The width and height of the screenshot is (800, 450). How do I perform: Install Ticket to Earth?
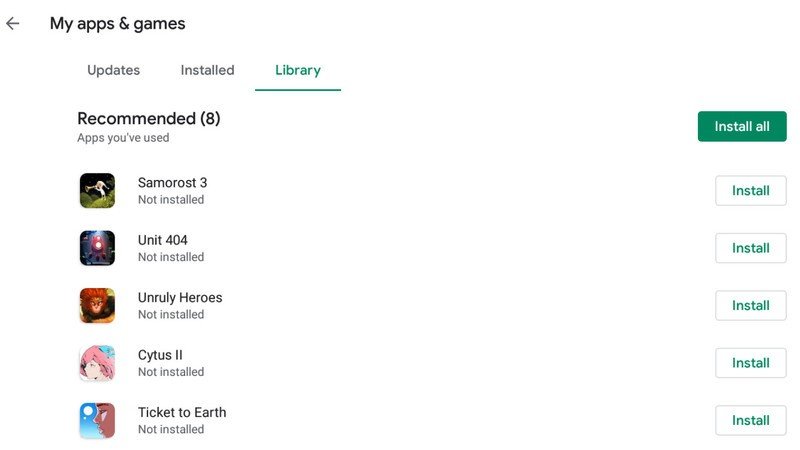tap(750, 421)
